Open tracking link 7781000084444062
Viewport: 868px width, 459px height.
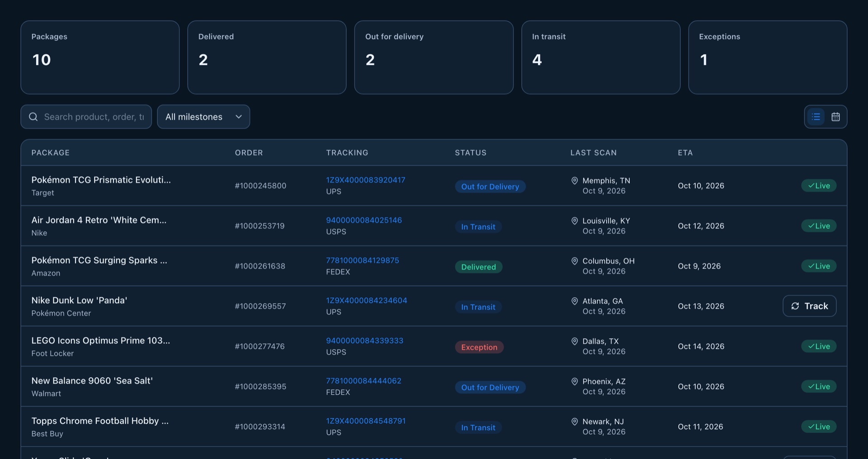(364, 381)
